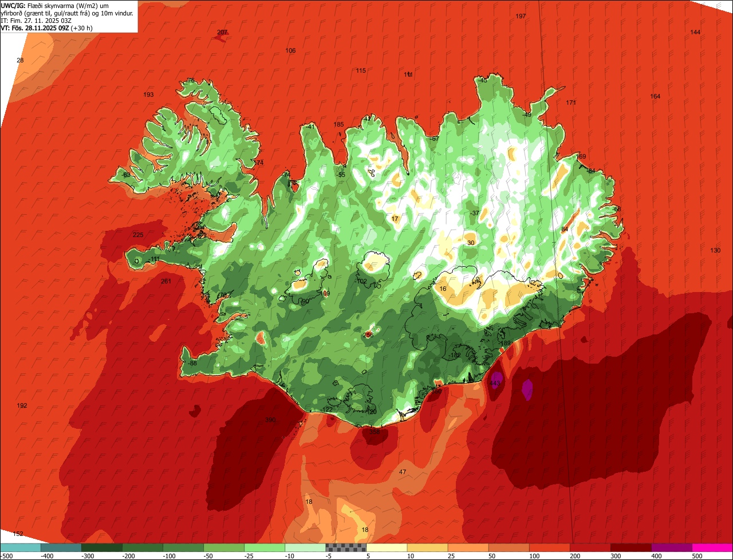The image size is (733, 560).
Task: Click the map value 17 inland
Action: (x=395, y=219)
